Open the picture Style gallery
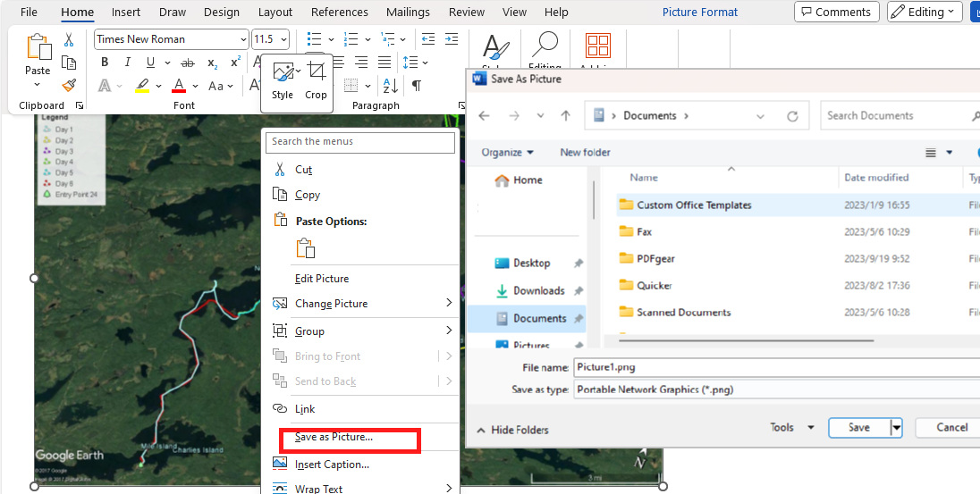Viewport: 980px width, 494px height. 283,80
